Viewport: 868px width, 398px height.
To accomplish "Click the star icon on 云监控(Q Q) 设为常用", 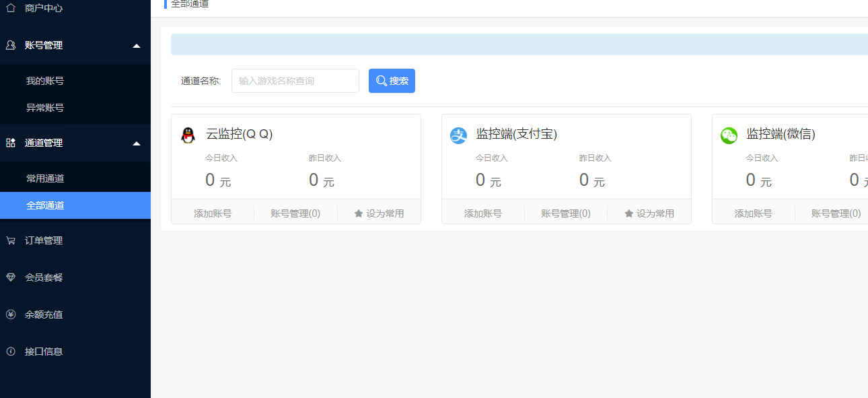I will (359, 213).
